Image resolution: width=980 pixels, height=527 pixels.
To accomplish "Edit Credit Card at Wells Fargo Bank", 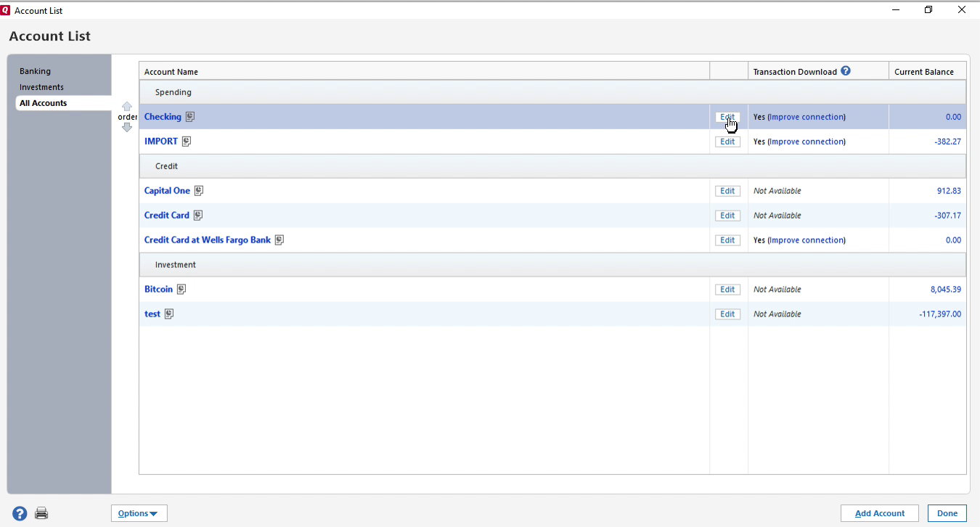I will (x=727, y=240).
